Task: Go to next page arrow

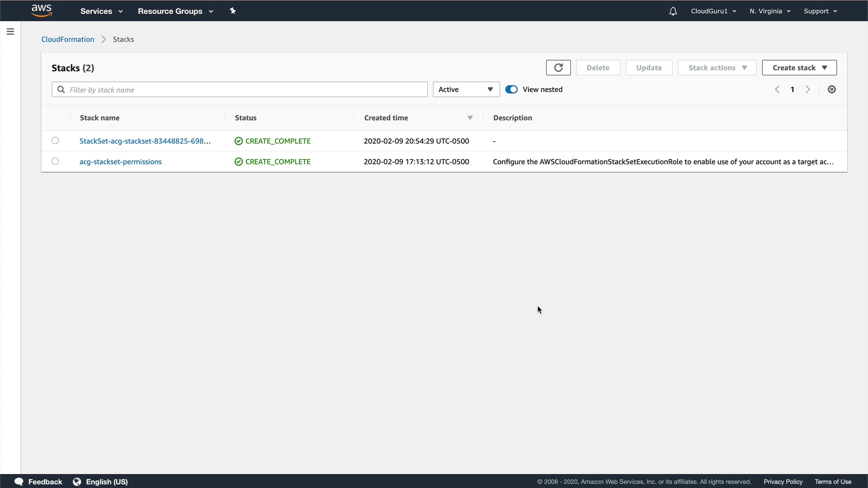Action: pyautogui.click(x=808, y=89)
